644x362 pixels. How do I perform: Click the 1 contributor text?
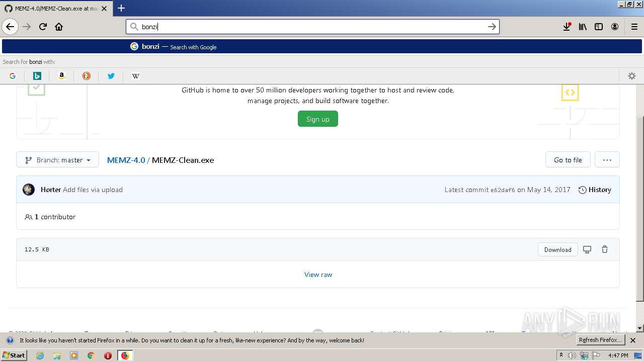point(55,217)
